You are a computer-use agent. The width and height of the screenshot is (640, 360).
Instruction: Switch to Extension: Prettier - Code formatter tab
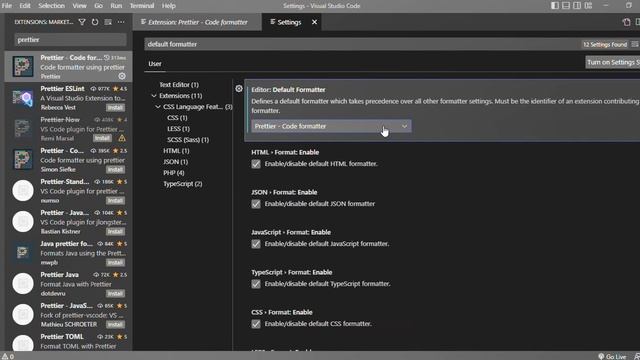197,22
